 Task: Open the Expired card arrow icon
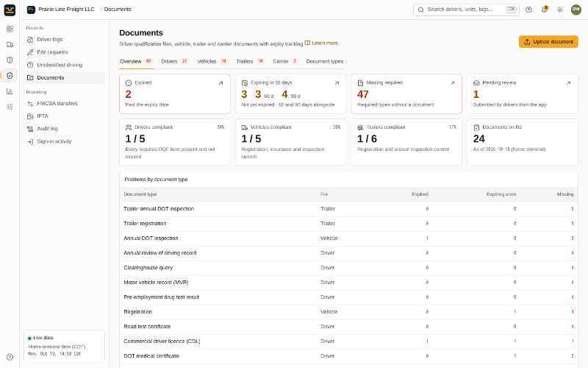[x=221, y=83]
